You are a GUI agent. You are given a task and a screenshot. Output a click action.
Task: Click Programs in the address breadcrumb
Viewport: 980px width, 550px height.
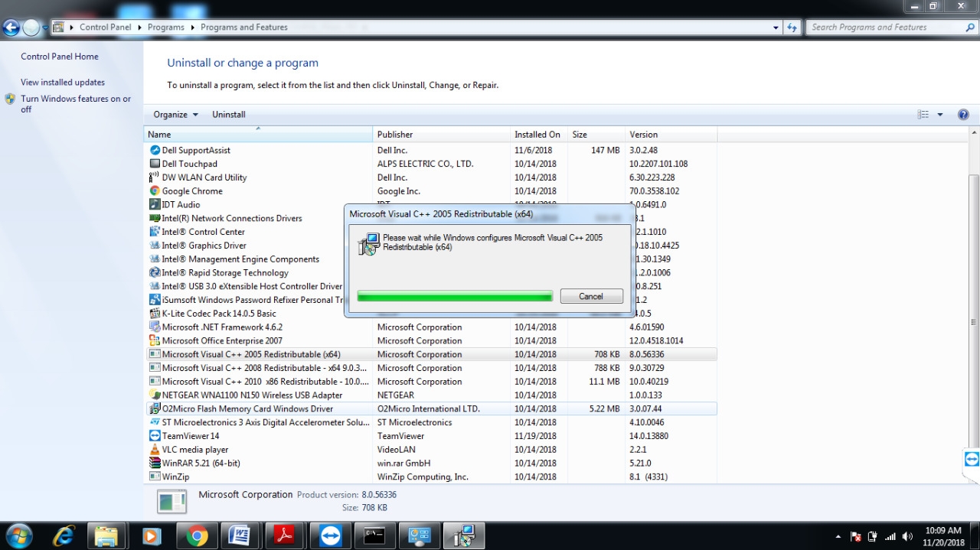(x=166, y=28)
